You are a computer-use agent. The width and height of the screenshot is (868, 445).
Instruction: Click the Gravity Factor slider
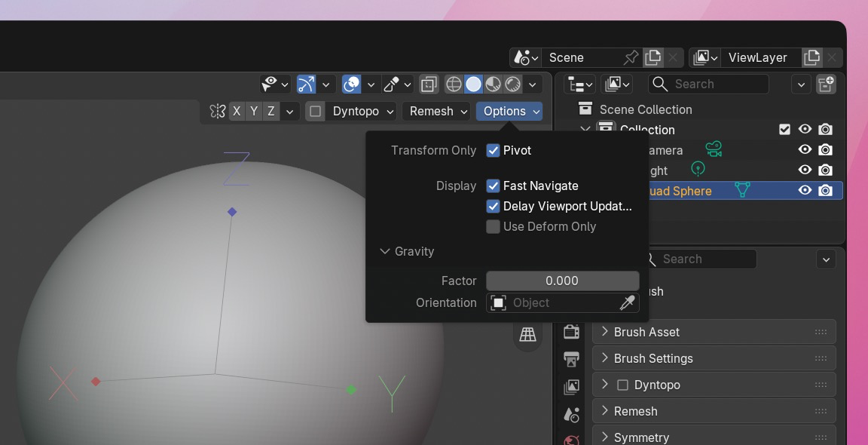click(x=562, y=281)
